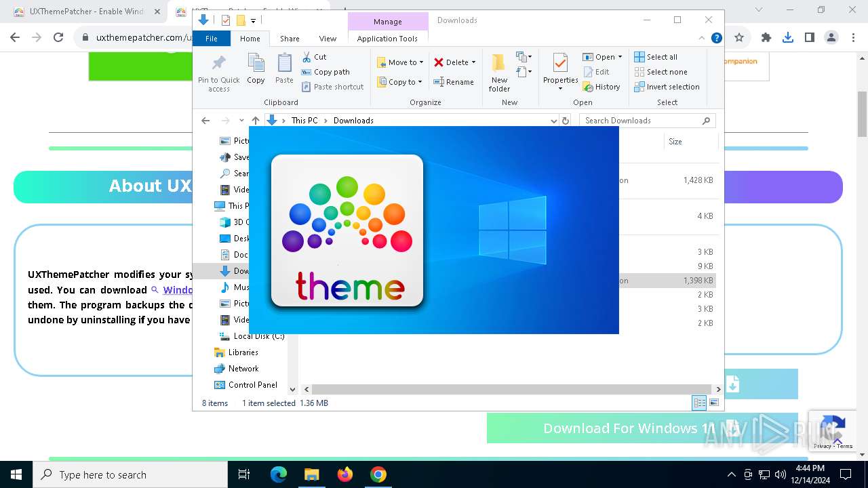The image size is (868, 488).
Task: Switch to the Share ribbon tab
Action: point(290,39)
